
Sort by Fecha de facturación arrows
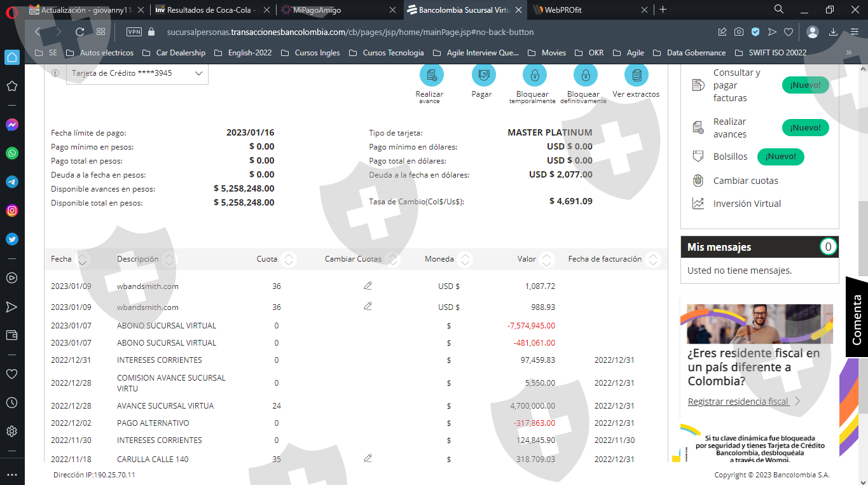[652, 259]
